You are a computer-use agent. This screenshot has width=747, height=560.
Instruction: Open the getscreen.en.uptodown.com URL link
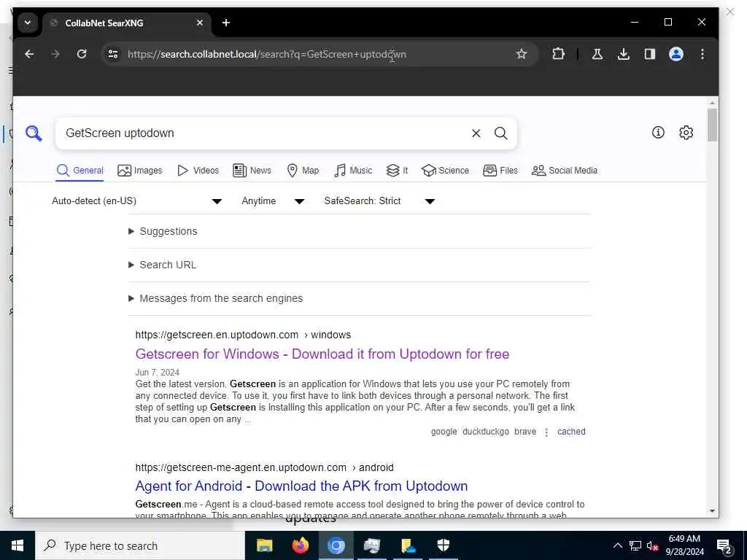243,335
